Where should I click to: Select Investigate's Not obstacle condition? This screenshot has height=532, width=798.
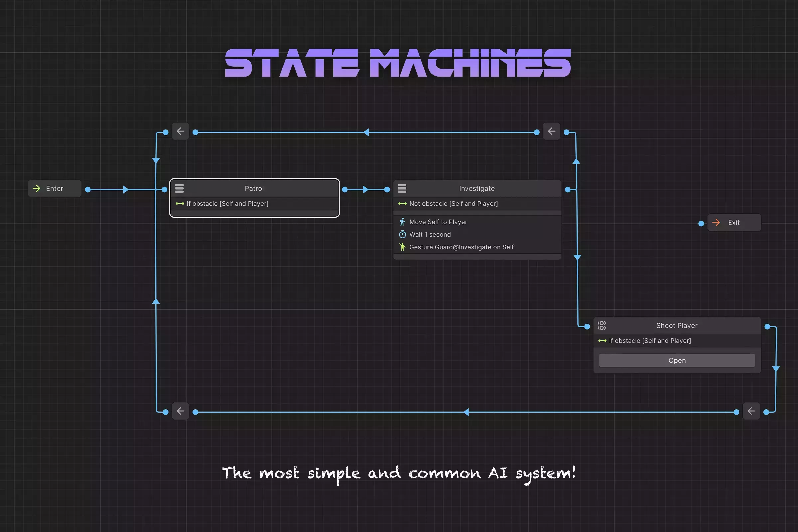(x=453, y=204)
